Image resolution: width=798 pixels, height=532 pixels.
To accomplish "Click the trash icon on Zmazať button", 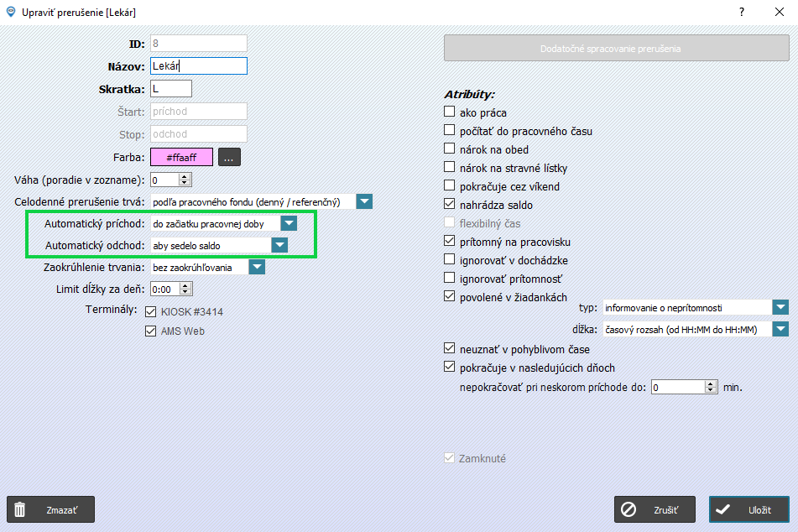I will (x=20, y=509).
